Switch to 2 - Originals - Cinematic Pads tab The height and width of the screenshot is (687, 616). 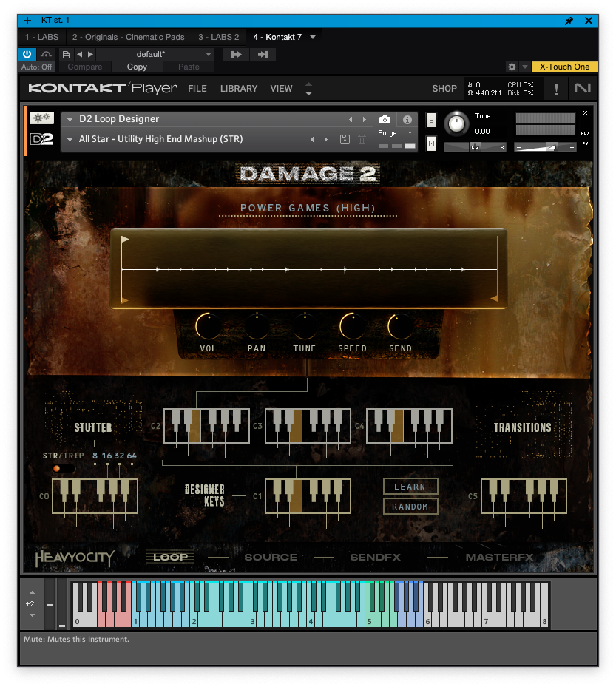point(129,37)
